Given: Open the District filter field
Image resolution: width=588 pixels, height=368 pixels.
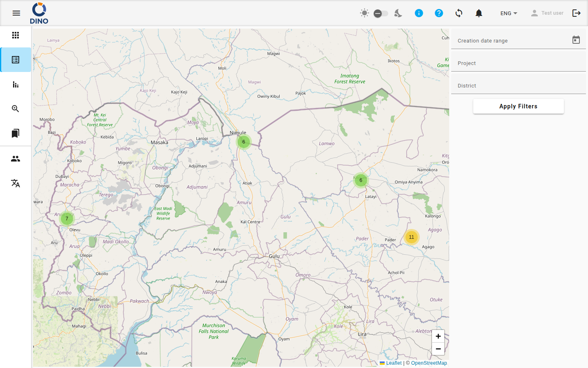Looking at the screenshot, I should pyautogui.click(x=519, y=85).
